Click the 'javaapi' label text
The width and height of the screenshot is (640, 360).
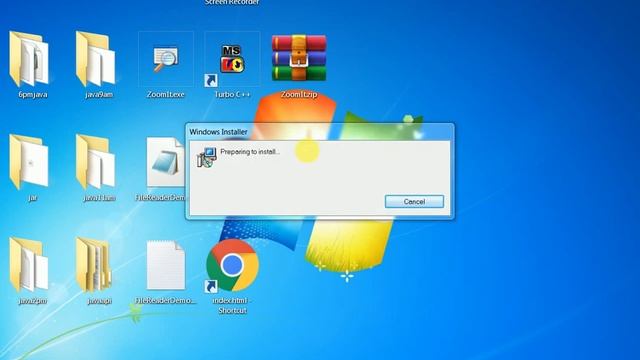click(100, 301)
